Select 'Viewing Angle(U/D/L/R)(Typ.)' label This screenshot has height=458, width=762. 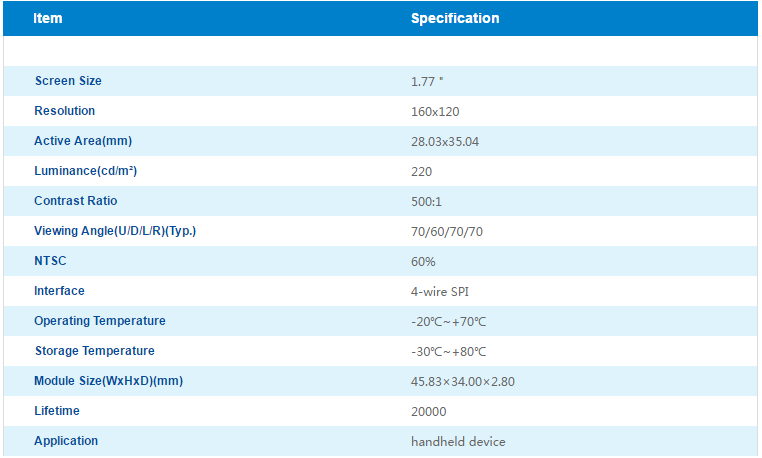(x=115, y=231)
